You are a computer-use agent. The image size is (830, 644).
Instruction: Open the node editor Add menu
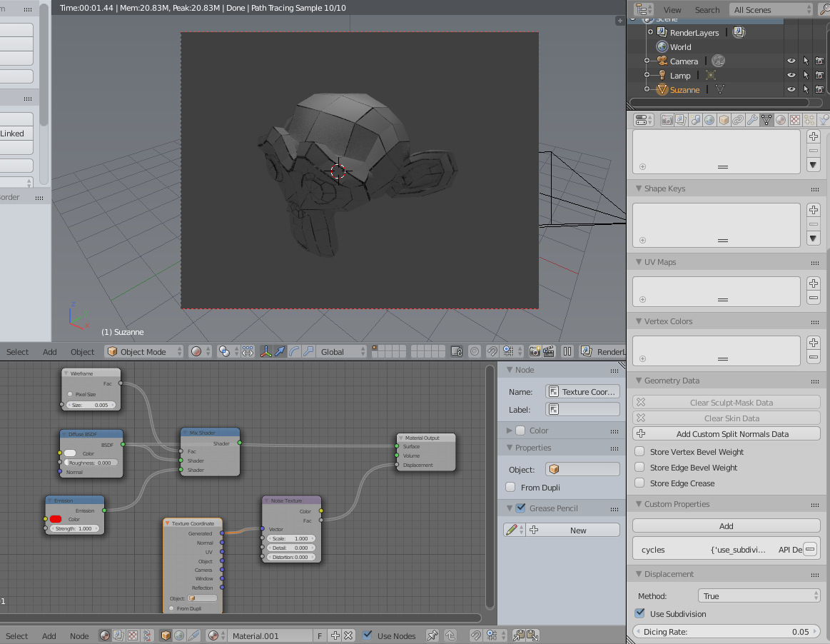49,635
